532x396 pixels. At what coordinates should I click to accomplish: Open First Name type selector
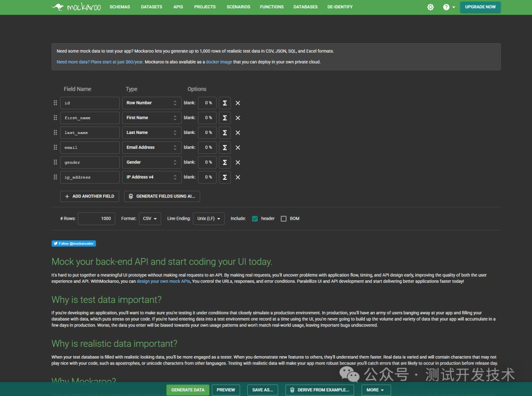[x=152, y=118]
